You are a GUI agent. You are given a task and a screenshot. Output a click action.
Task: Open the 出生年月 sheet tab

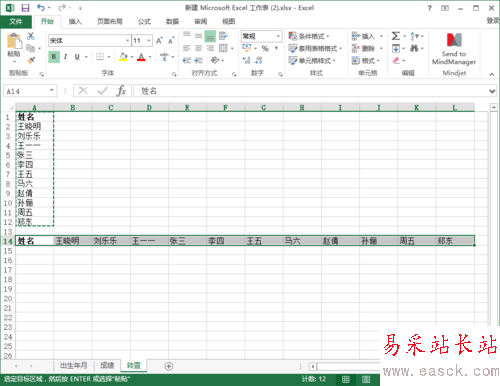pos(73,366)
